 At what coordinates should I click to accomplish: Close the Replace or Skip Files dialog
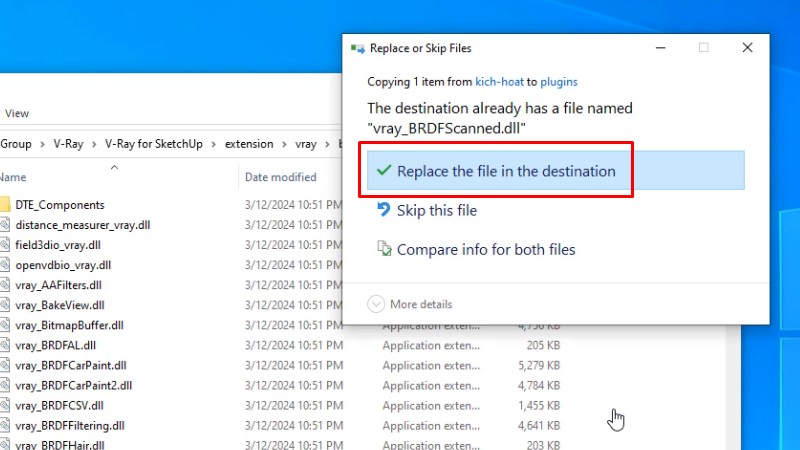point(747,47)
